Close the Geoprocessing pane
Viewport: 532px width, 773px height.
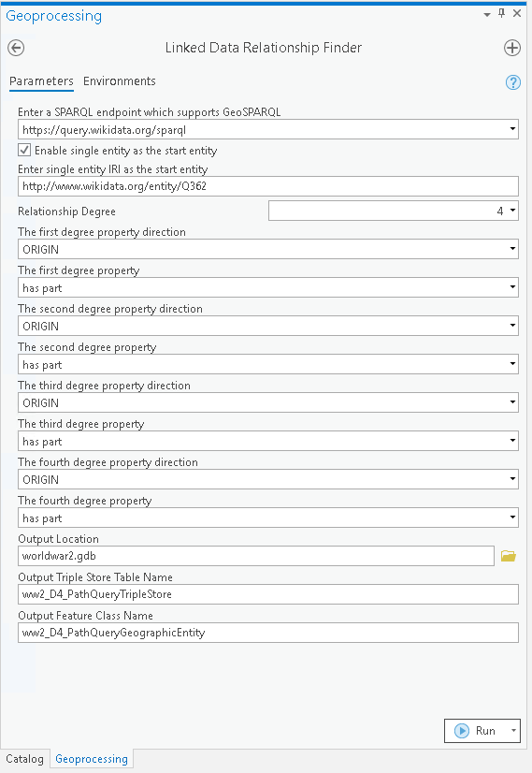point(517,13)
